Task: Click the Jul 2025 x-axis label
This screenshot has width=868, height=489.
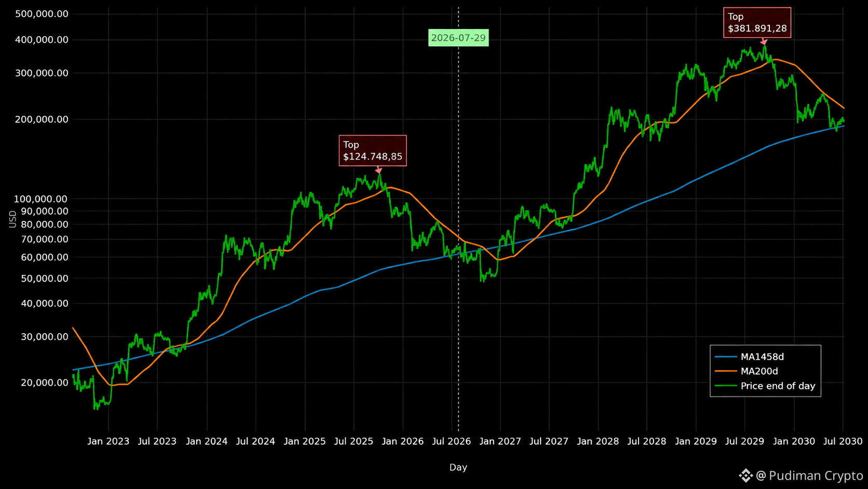Action: point(354,441)
